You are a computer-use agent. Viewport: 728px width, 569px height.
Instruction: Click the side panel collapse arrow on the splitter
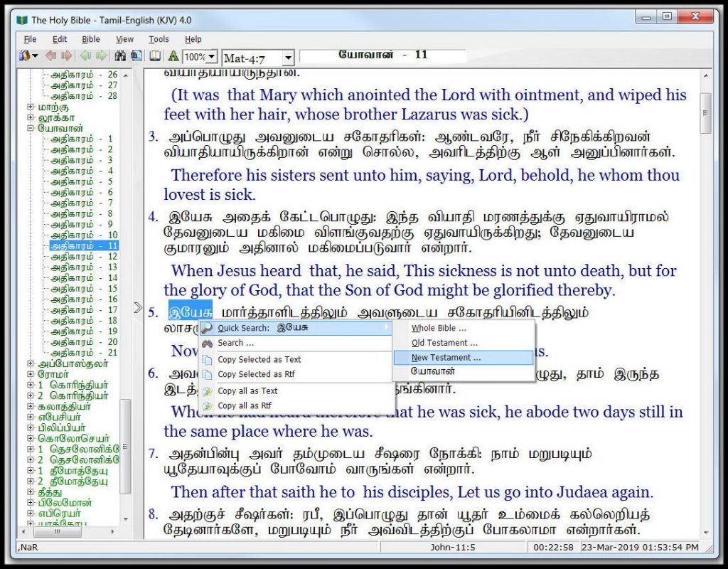pyautogui.click(x=138, y=307)
